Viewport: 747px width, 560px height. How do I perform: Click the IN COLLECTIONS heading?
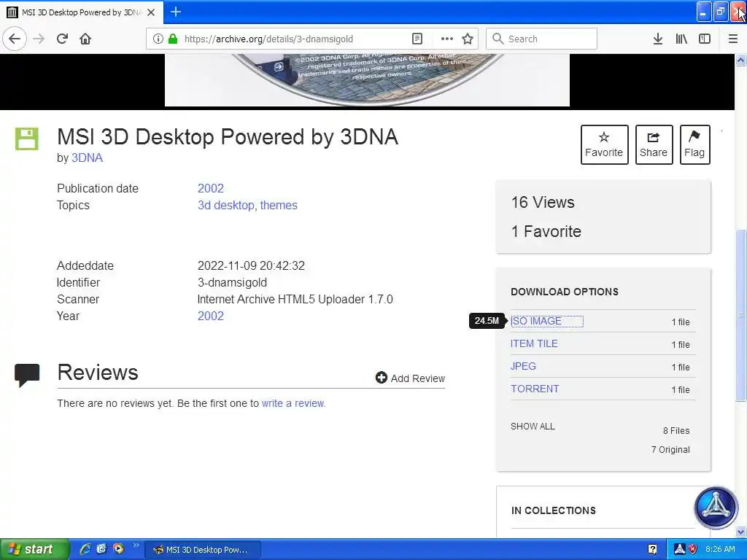554,510
